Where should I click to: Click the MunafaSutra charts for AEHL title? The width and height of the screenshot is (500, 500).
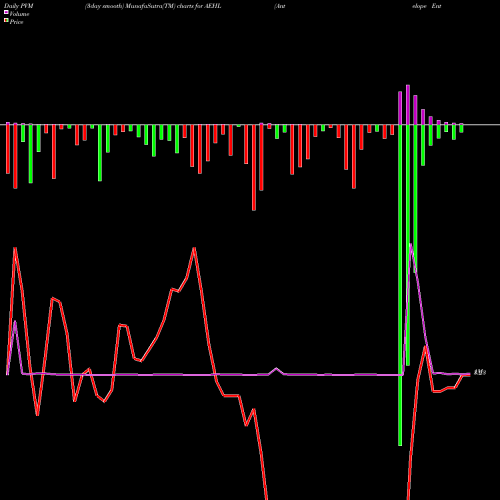tap(153, 6)
